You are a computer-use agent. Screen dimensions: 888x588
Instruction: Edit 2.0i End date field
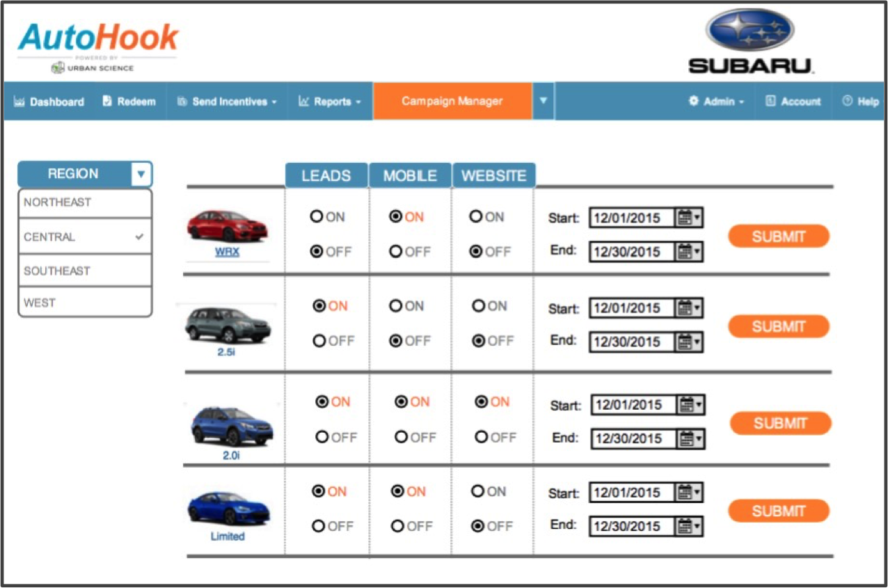pyautogui.click(x=634, y=438)
